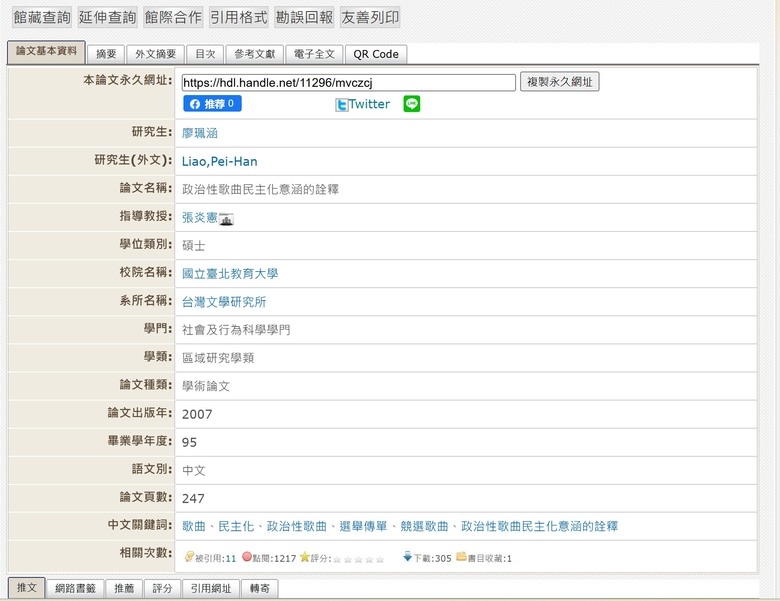Open advisor link 張炎憲
780x601 pixels.
pos(199,217)
